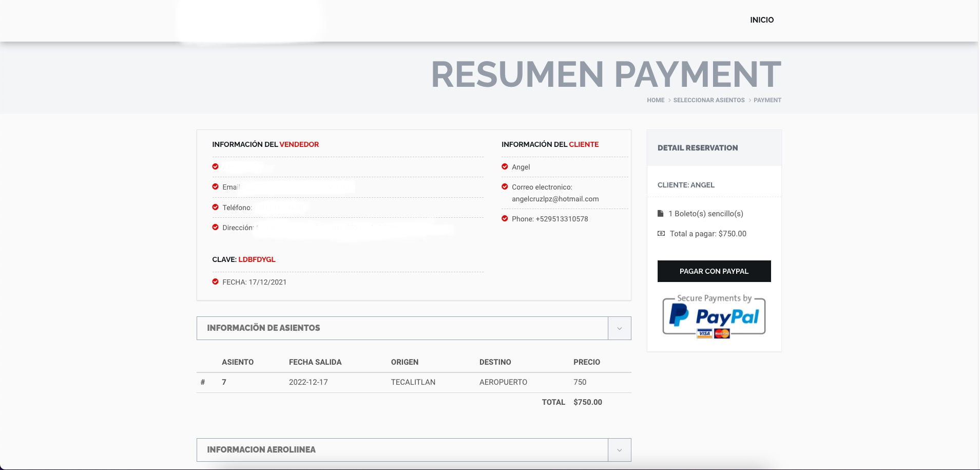Click the reservation key LDBFDYGL
The width and height of the screenshot is (980, 470).
[257, 259]
